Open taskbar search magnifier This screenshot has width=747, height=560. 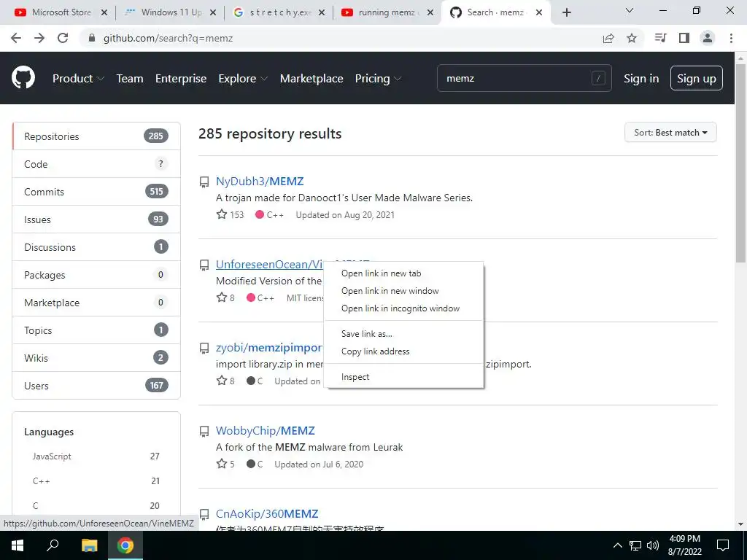(x=53, y=545)
